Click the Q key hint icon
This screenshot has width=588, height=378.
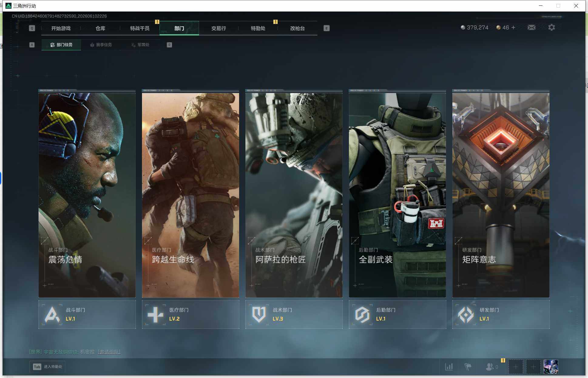(32, 28)
